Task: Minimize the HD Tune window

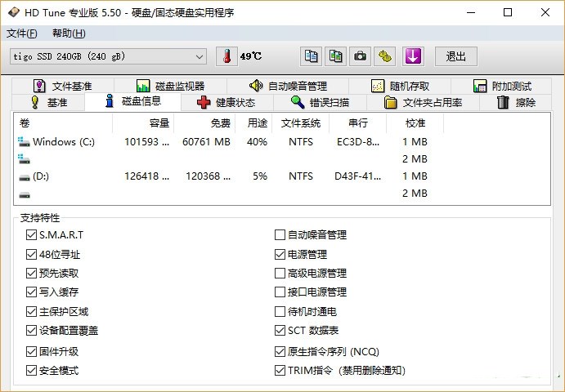Action: (471, 12)
